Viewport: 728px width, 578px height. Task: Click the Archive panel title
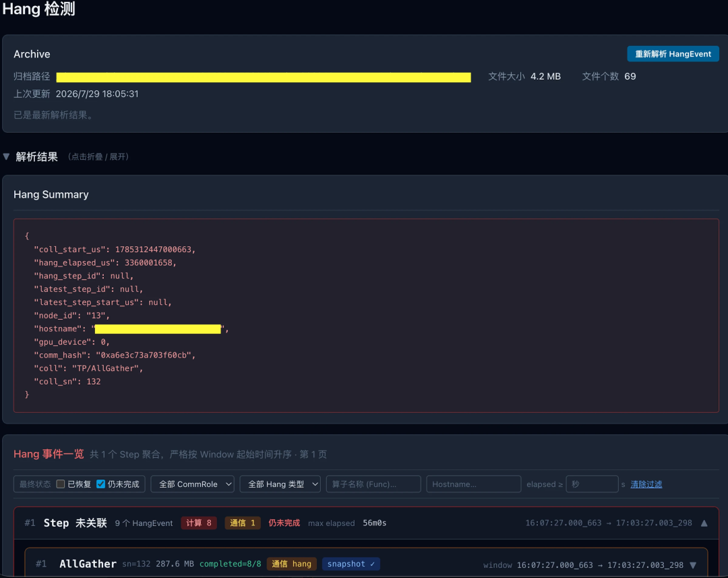click(32, 55)
